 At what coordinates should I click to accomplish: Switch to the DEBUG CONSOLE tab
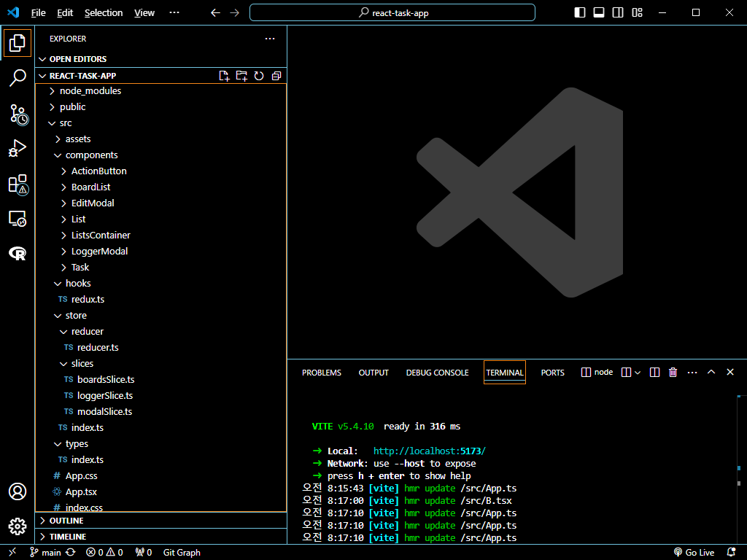coord(438,373)
